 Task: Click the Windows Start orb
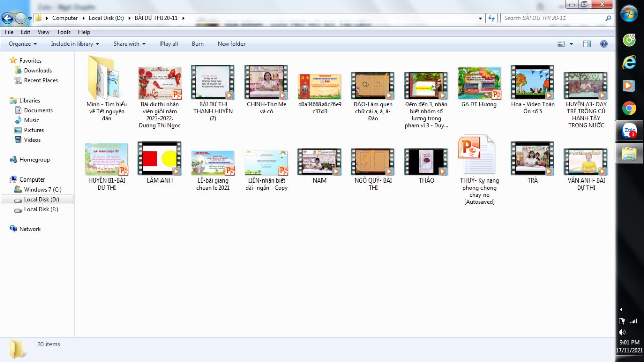point(629,14)
